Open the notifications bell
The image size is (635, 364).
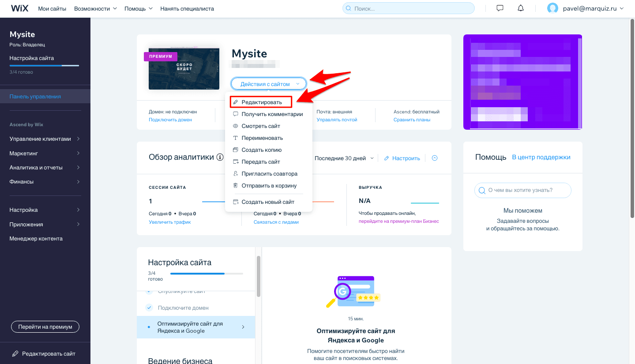pyautogui.click(x=521, y=8)
